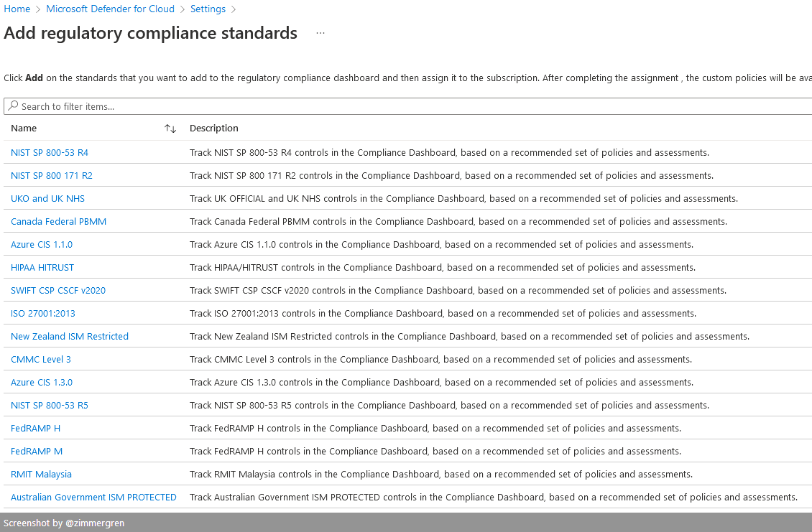
Task: Open NIST SP 800-53 R4 standard
Action: click(50, 153)
